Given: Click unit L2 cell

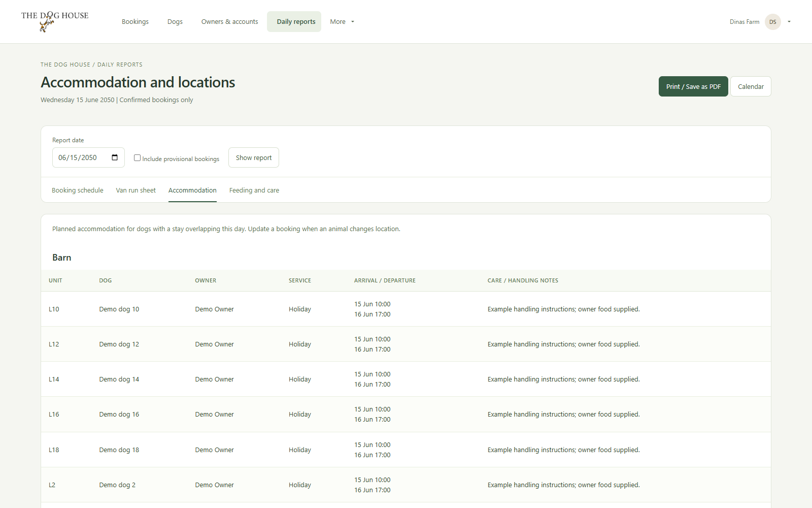Looking at the screenshot, I should pos(52,485).
